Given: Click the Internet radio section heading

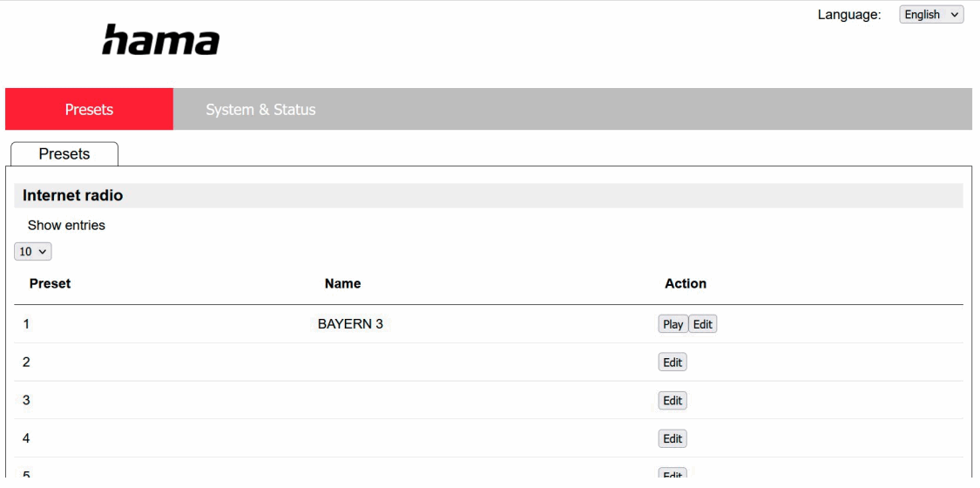Looking at the screenshot, I should click(x=73, y=196).
